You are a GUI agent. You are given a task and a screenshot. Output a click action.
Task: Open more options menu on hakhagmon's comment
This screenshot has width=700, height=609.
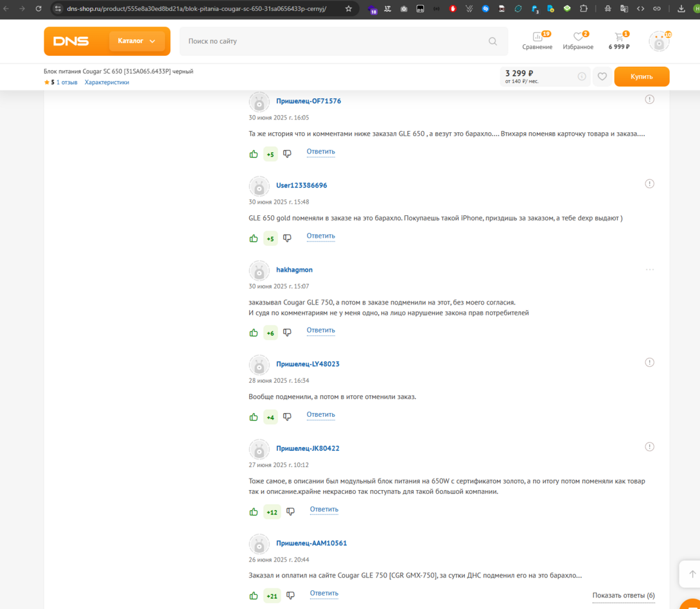coord(649,270)
